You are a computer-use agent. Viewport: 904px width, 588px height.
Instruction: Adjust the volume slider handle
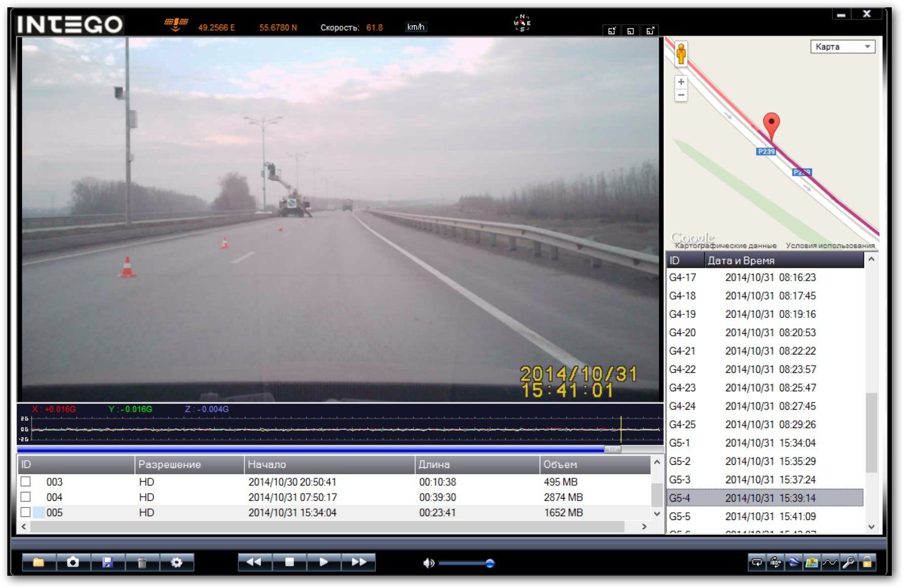pyautogui.click(x=490, y=563)
